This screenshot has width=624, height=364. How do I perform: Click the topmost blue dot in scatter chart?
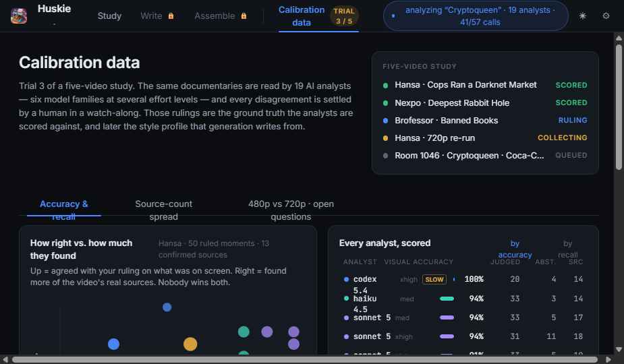click(x=167, y=307)
